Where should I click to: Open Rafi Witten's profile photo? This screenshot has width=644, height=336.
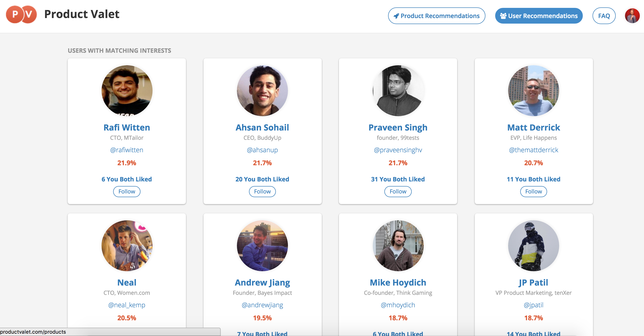(x=127, y=90)
